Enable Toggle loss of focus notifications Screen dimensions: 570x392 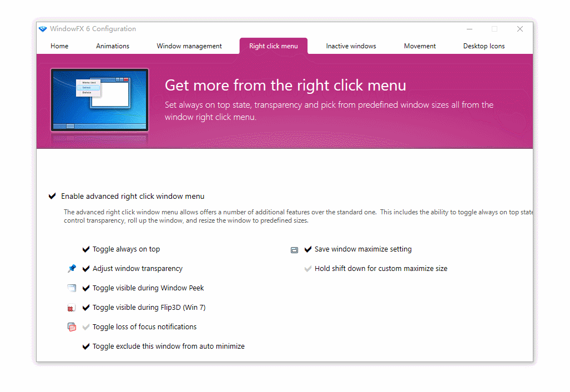[86, 327]
